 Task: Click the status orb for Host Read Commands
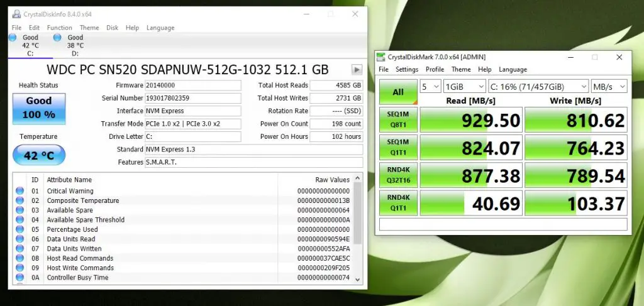click(19, 258)
